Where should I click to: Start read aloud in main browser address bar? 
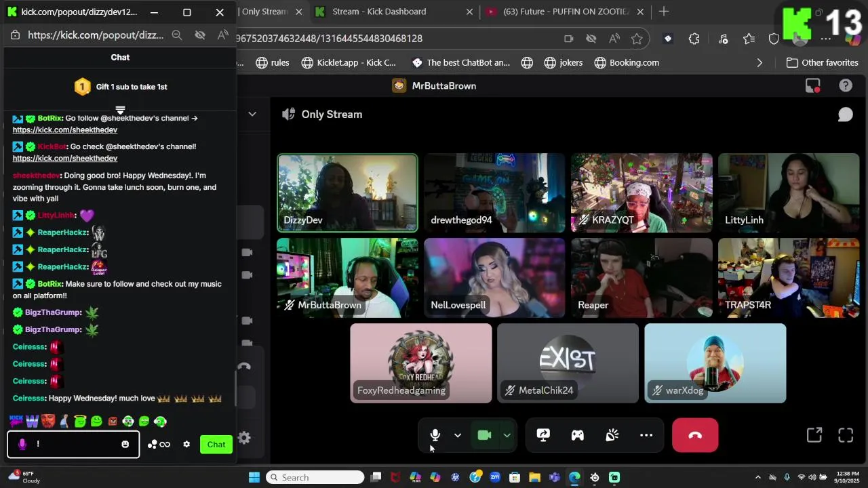coord(614,39)
